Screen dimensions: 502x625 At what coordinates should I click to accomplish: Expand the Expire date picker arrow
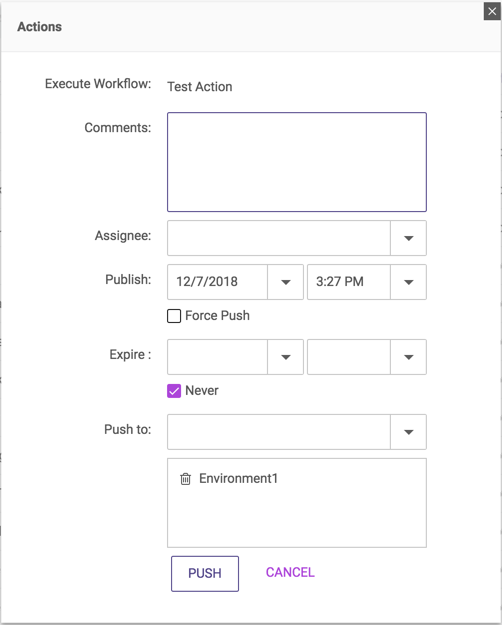point(285,357)
